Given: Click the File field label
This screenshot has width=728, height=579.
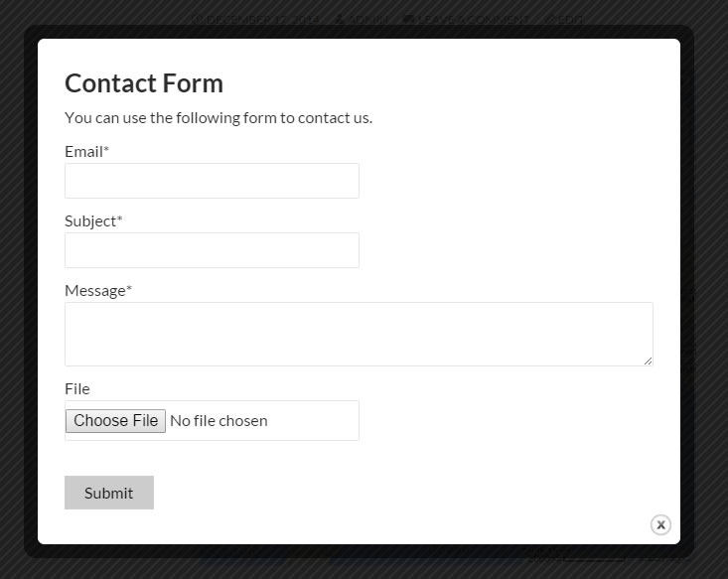Looking at the screenshot, I should click(x=77, y=388).
